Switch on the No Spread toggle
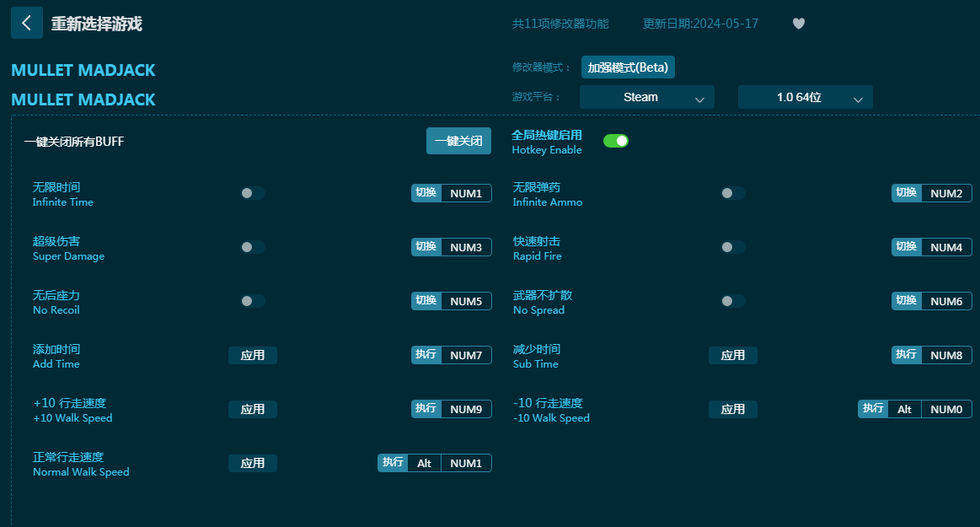 tap(733, 301)
